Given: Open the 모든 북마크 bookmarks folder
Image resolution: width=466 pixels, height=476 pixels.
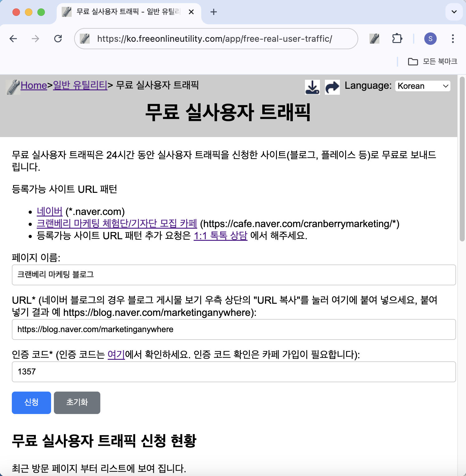Looking at the screenshot, I should (x=433, y=61).
